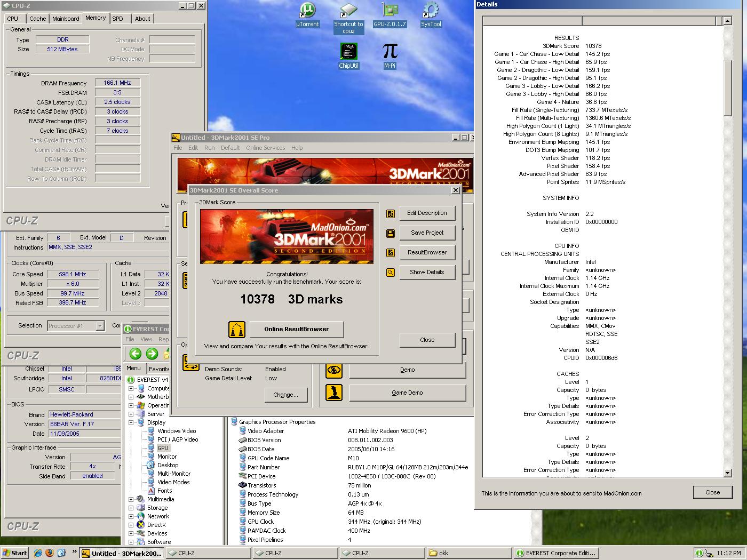Select the ChipUtil desktop icon
Screen dimensions: 747x560
point(348,56)
